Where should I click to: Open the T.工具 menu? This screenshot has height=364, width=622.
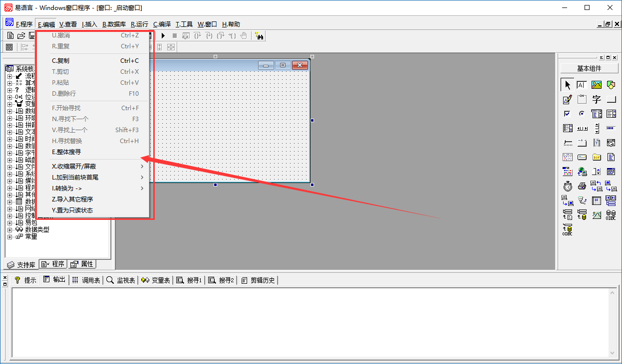(x=184, y=24)
